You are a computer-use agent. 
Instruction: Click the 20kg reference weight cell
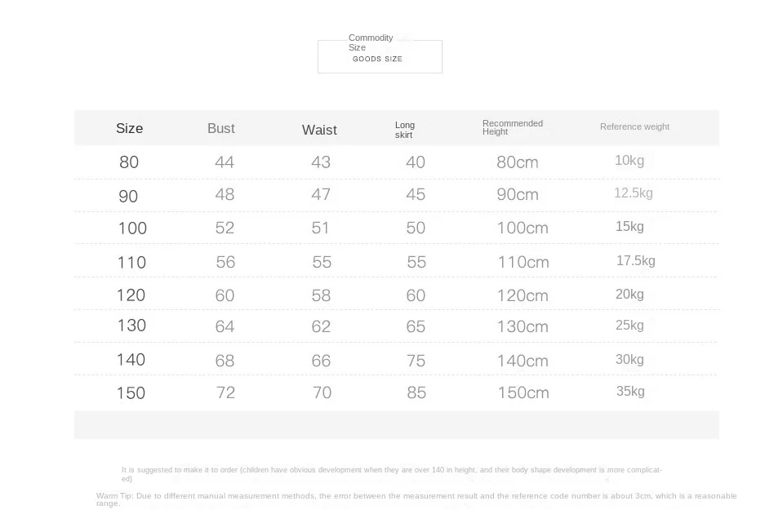coord(629,294)
